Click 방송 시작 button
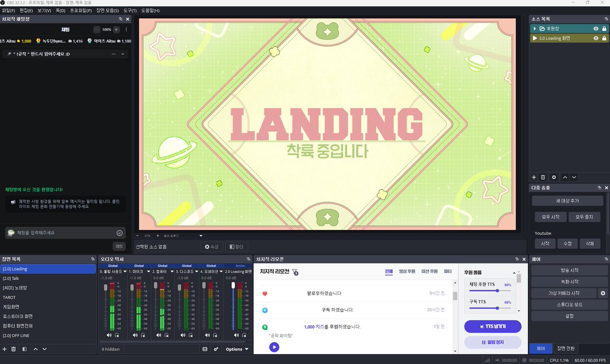Viewport: 610px width, 364px height. coord(569,270)
